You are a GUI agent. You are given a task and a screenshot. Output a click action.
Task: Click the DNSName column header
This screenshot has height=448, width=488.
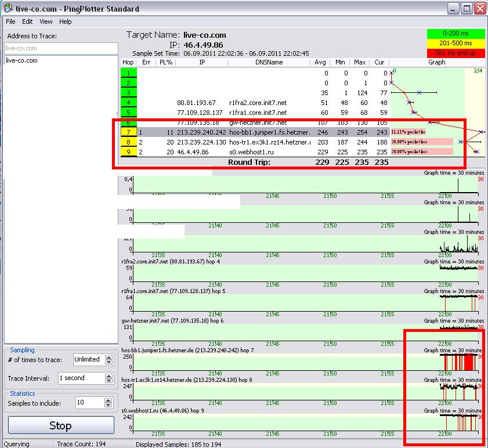pyautogui.click(x=269, y=62)
